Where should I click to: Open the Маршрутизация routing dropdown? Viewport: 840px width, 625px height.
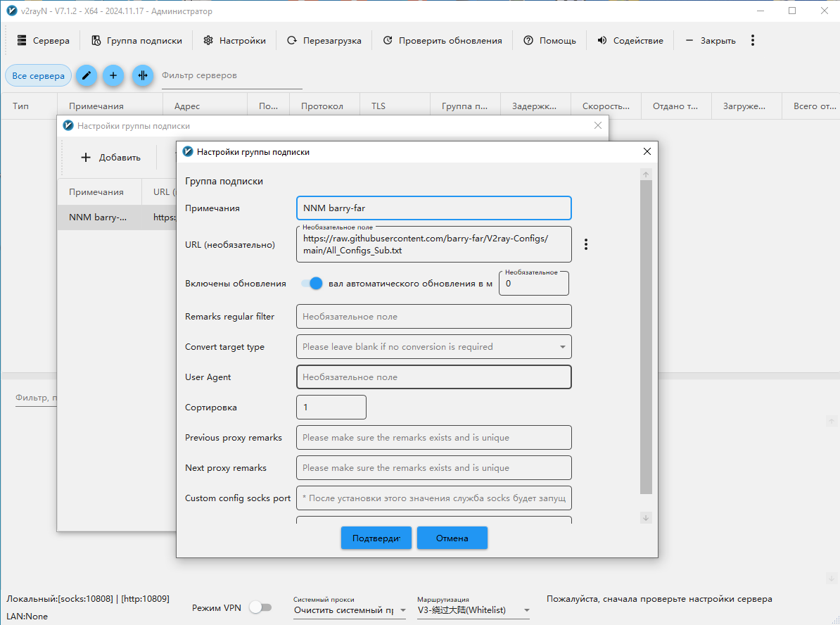tap(473, 610)
